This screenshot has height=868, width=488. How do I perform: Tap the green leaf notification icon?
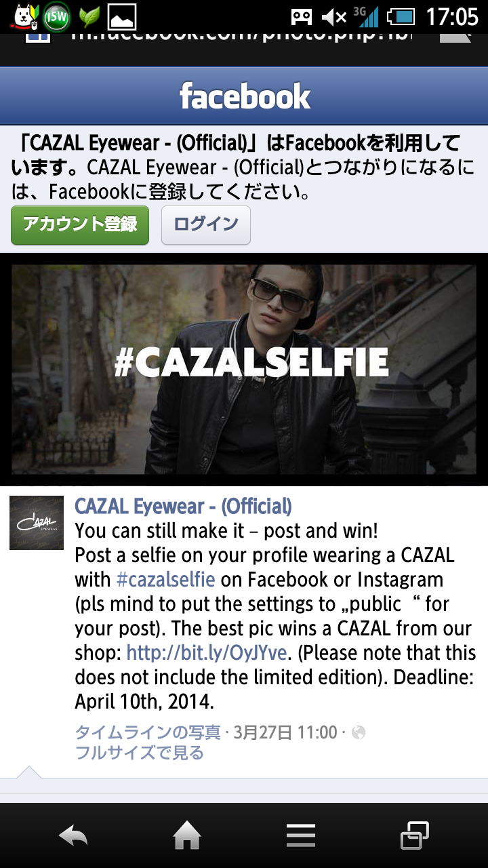89,16
